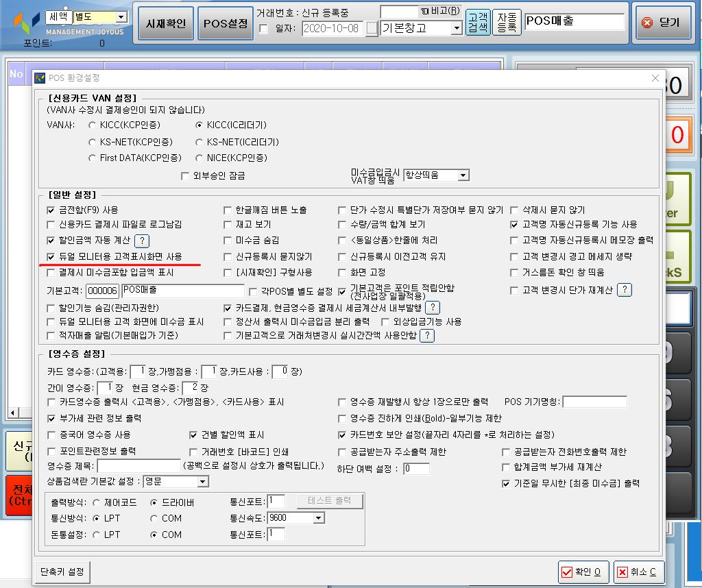This screenshot has height=588, width=702.
Task: Enable 한글깨짐 버튼 노출 checkbox
Action: tap(228, 210)
